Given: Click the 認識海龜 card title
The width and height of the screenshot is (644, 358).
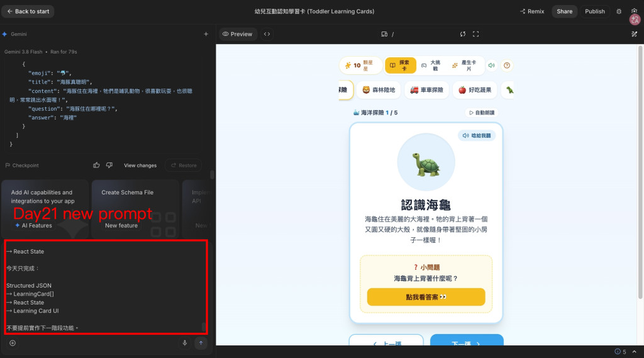Looking at the screenshot, I should [x=426, y=204].
